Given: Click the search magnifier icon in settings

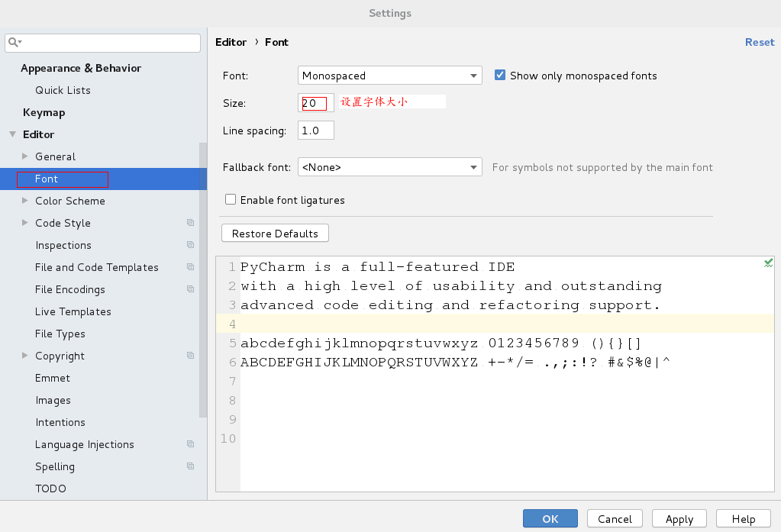Looking at the screenshot, I should coord(14,42).
